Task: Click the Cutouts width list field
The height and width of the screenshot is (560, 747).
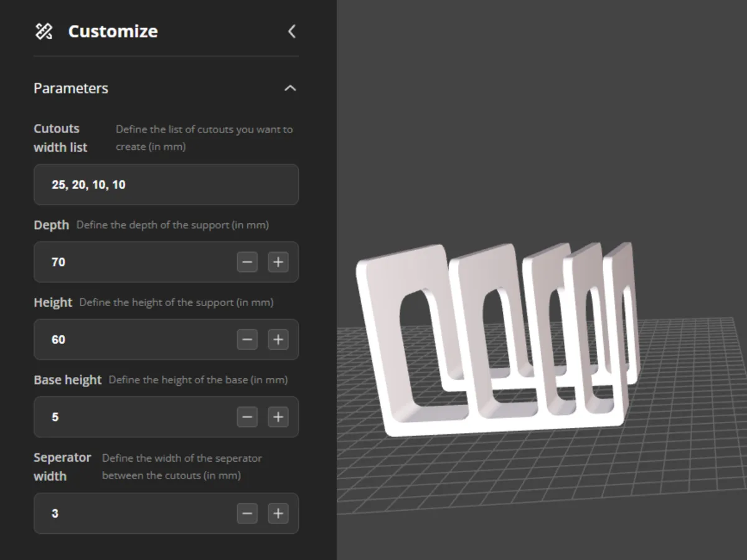Action: tap(166, 185)
